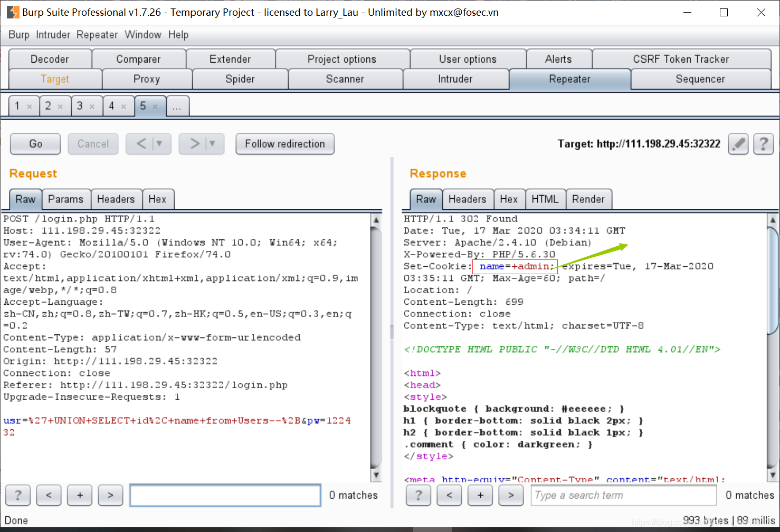Image resolution: width=780 pixels, height=532 pixels.
Task: Show response Headers view
Action: coord(468,199)
